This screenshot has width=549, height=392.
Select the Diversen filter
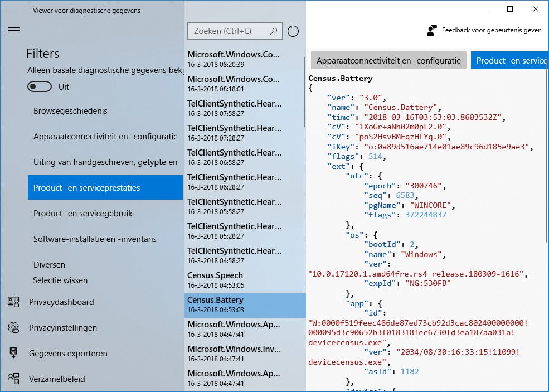coord(49,265)
